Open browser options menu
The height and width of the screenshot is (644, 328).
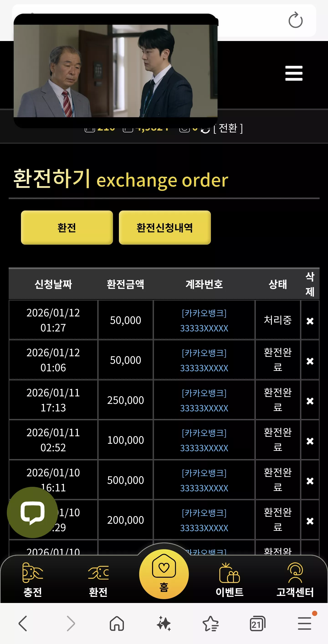pyautogui.click(x=305, y=623)
